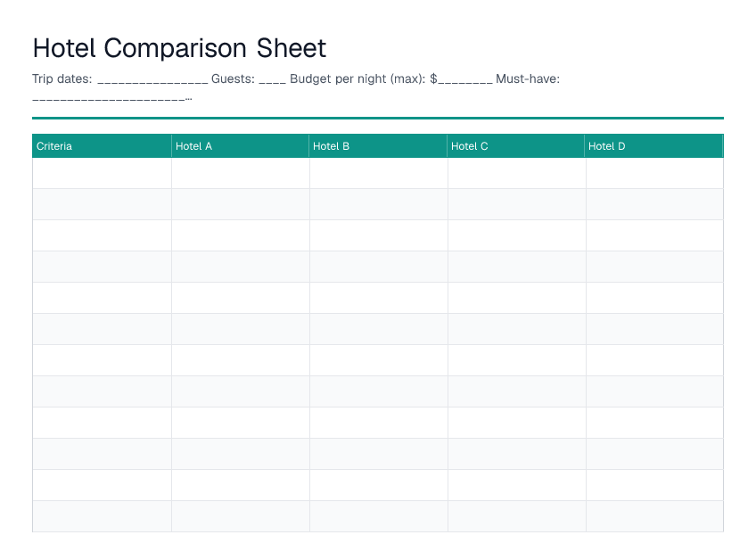Click the Guests label
This screenshot has height=535, width=756.
233,78
